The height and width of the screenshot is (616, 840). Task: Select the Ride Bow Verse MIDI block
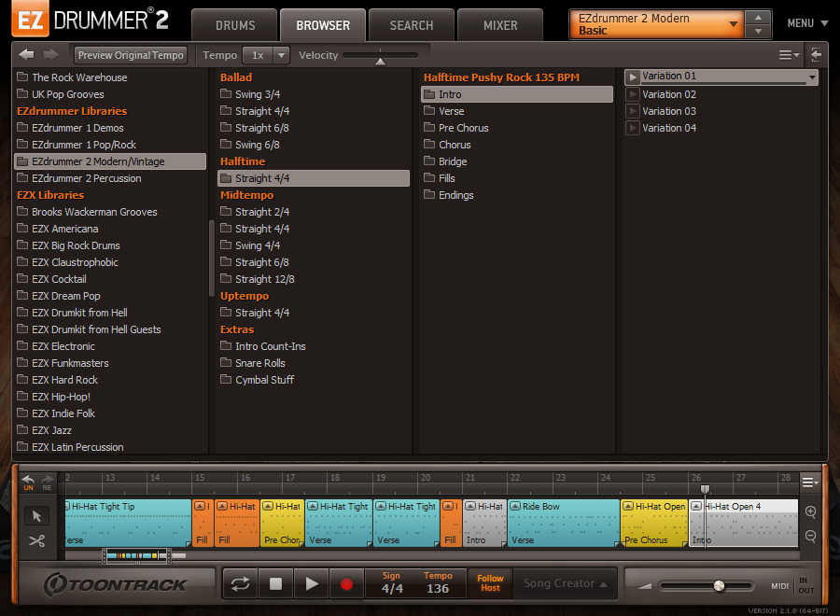(x=563, y=523)
